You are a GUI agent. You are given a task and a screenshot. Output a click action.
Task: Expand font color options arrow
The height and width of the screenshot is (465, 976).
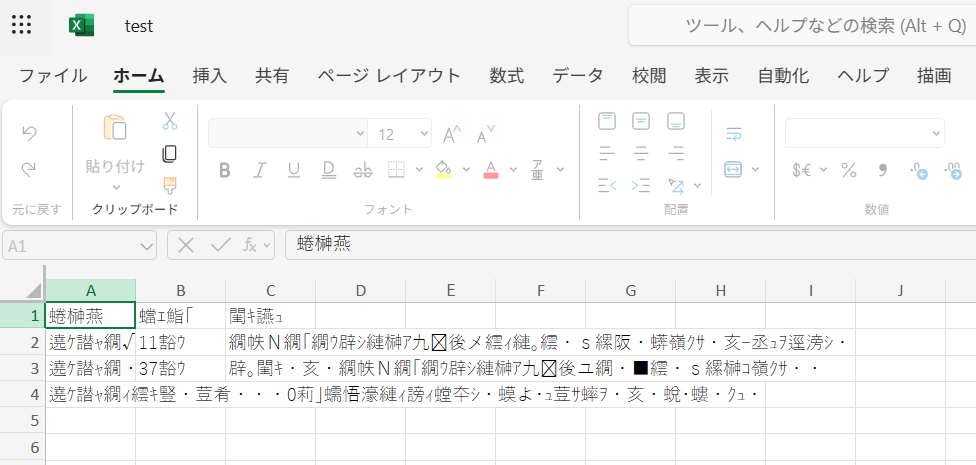514,169
